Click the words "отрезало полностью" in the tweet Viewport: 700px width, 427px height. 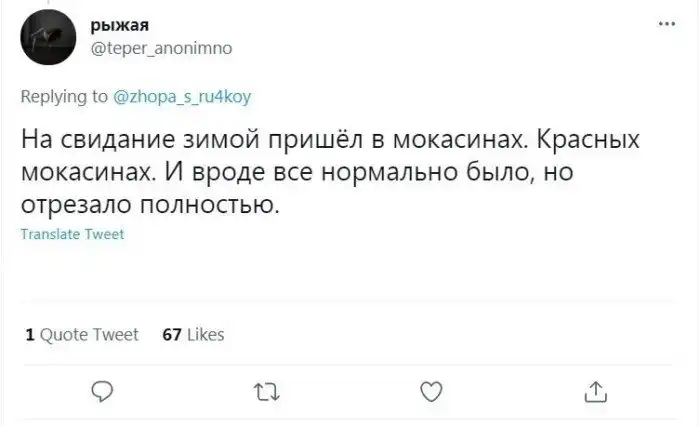tap(145, 205)
